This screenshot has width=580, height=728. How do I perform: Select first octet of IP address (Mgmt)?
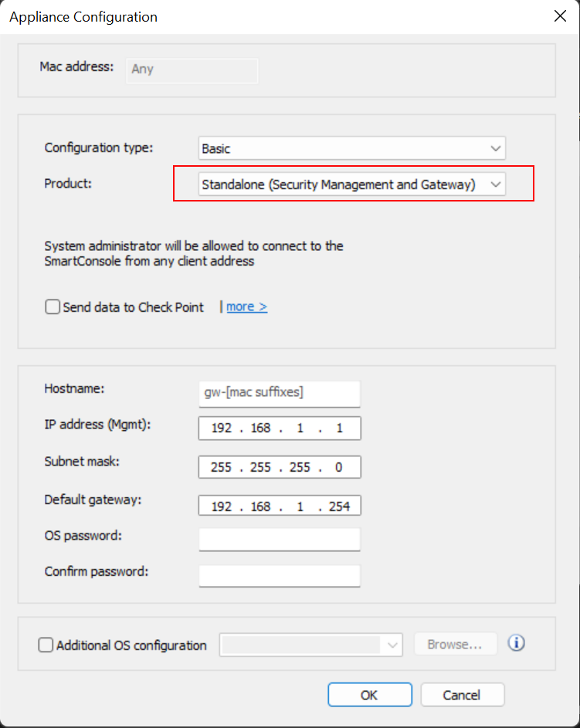(x=222, y=428)
